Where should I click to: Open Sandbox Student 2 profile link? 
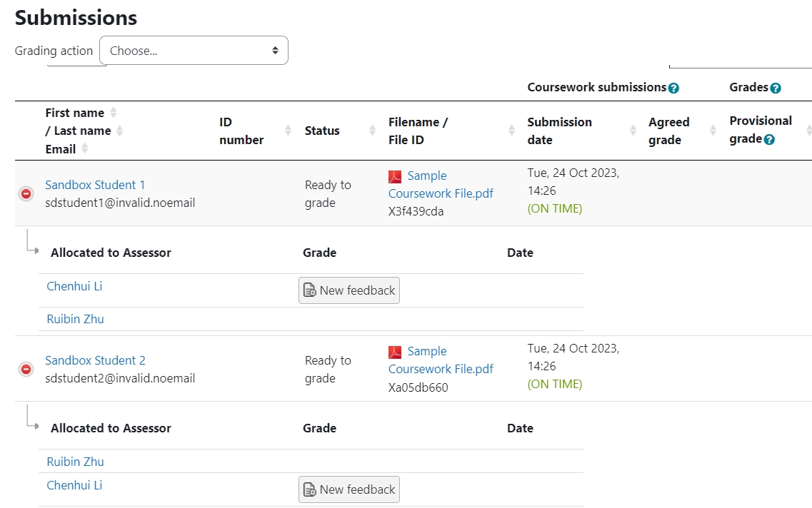click(95, 360)
